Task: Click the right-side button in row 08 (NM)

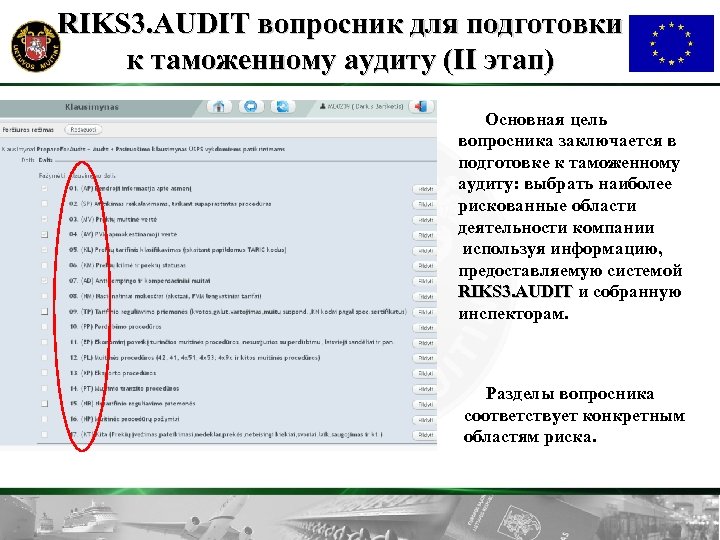Action: pos(424,297)
